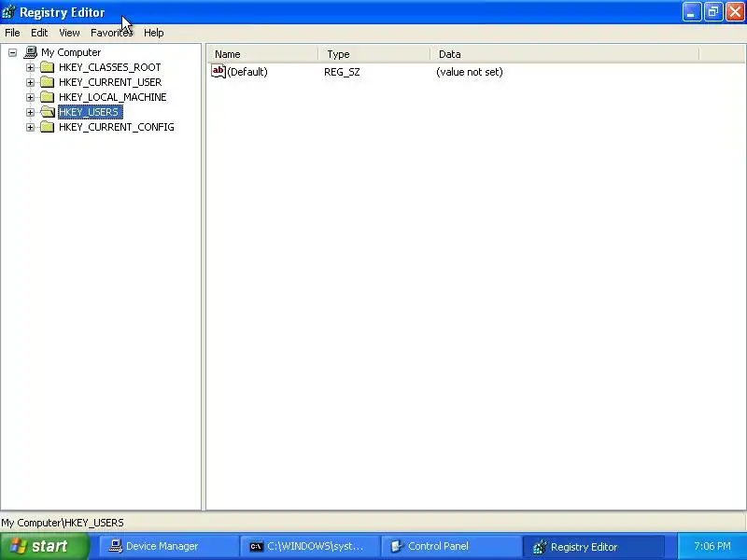Click the status bar path My Computer\HKEY_USERS
This screenshot has width=747, height=560.
coord(63,523)
